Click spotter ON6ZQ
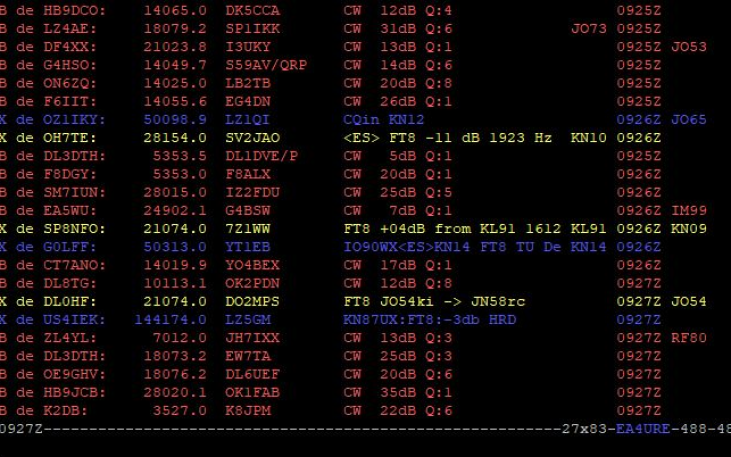Viewport: 731px width, 457px height. coord(70,83)
